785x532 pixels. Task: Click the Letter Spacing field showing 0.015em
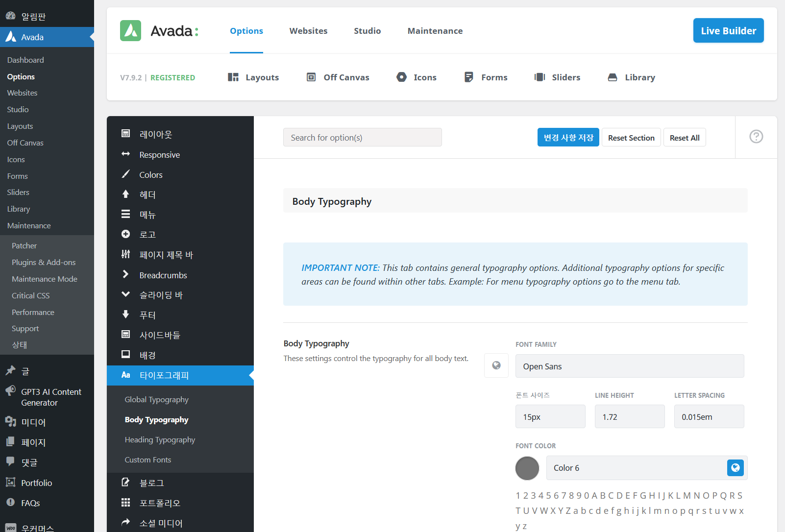tap(709, 416)
